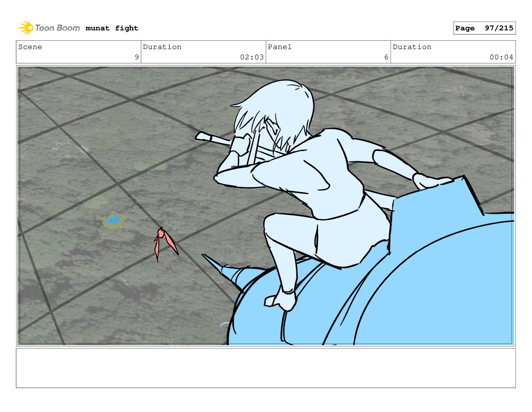Click the 'Scene' header label
532x412 pixels.
[x=30, y=47]
